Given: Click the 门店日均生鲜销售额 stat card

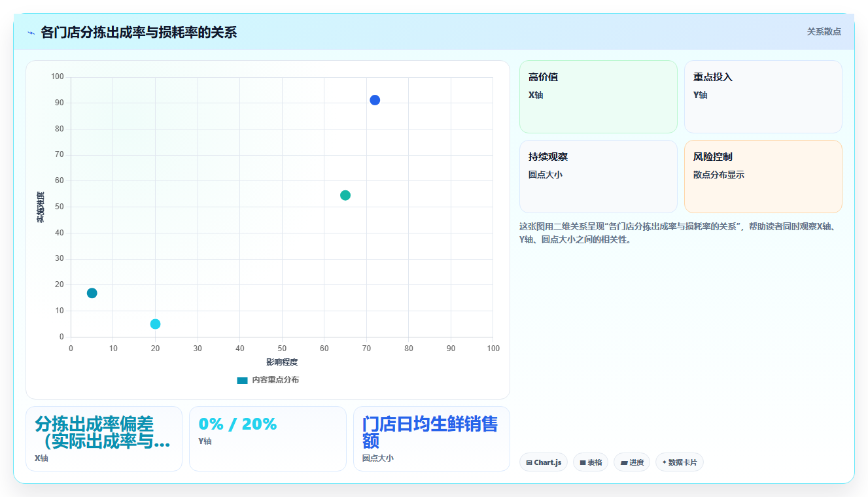Looking at the screenshot, I should (x=432, y=439).
